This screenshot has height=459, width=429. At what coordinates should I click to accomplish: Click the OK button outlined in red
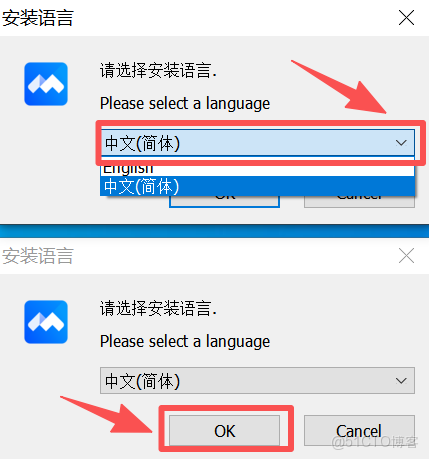click(x=224, y=431)
